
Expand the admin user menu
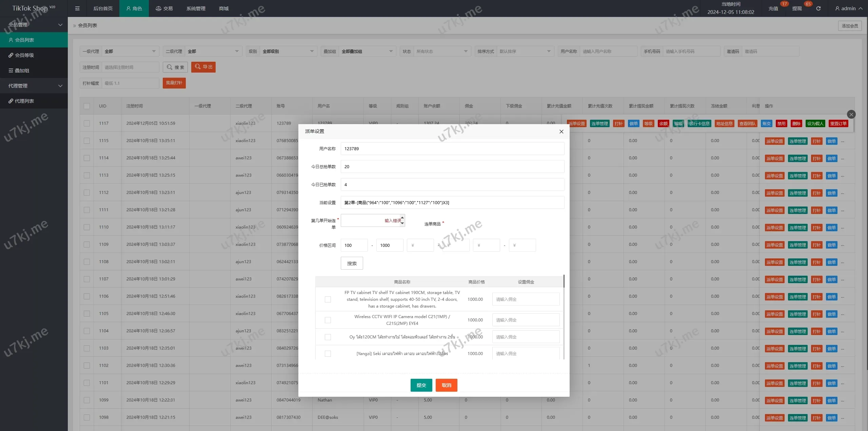849,8
